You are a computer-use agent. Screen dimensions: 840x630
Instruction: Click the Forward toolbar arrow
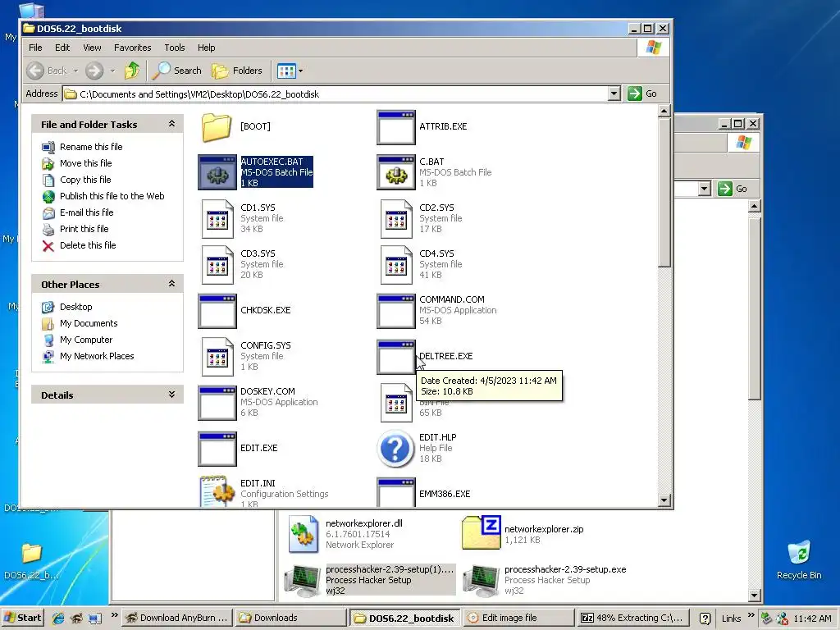pos(94,71)
